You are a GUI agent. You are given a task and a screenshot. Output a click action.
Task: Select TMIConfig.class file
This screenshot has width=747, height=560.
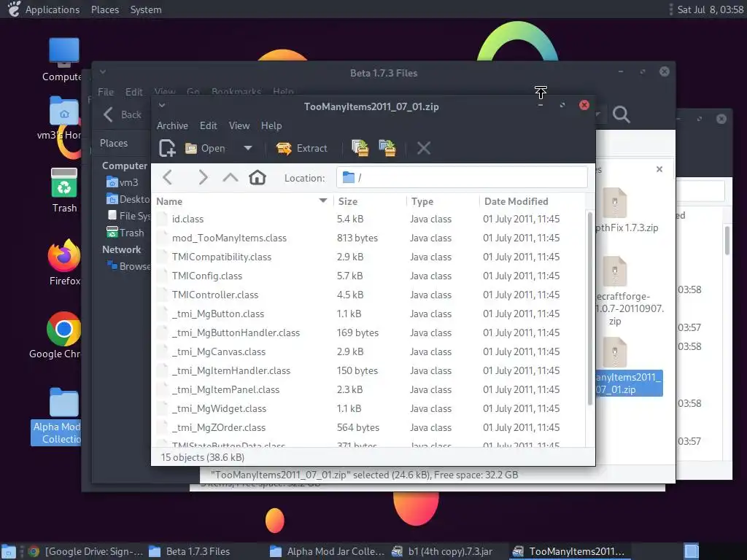coord(368,276)
